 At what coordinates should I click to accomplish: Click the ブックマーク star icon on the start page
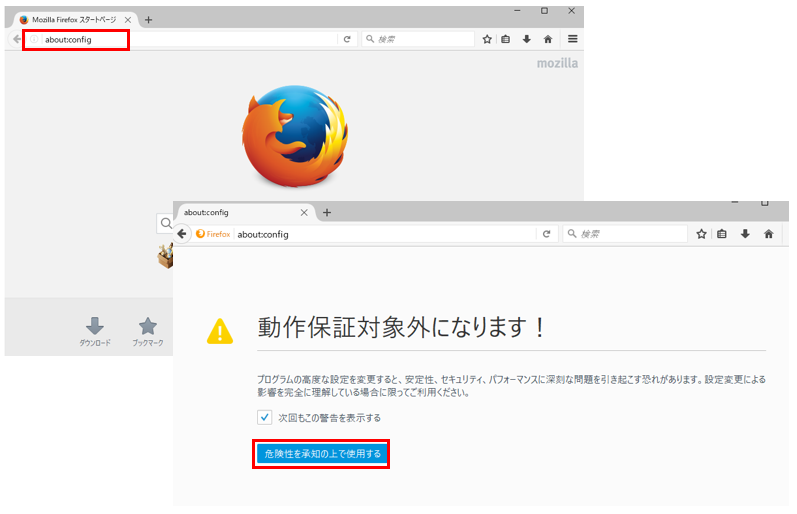pos(148,326)
